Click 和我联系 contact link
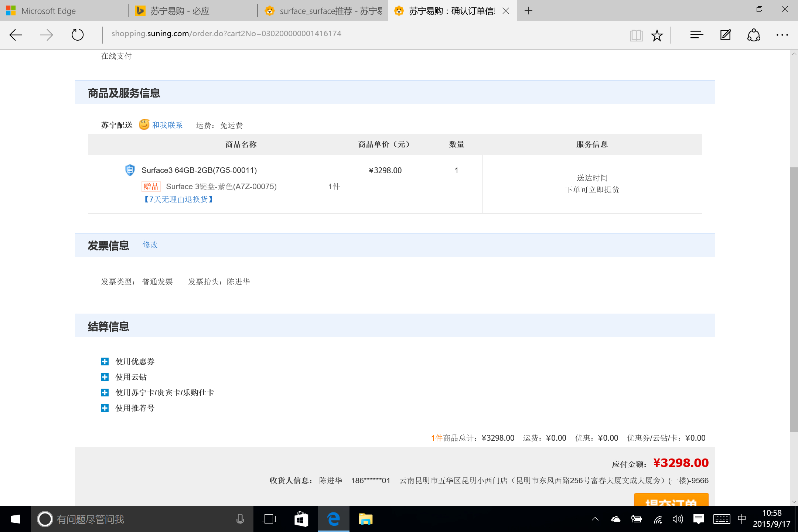The image size is (798, 532). point(167,125)
